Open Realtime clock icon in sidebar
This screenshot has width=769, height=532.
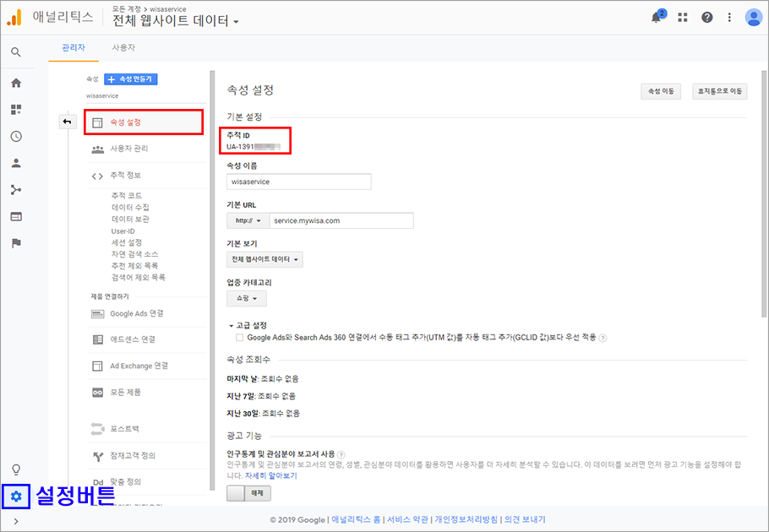[16, 136]
